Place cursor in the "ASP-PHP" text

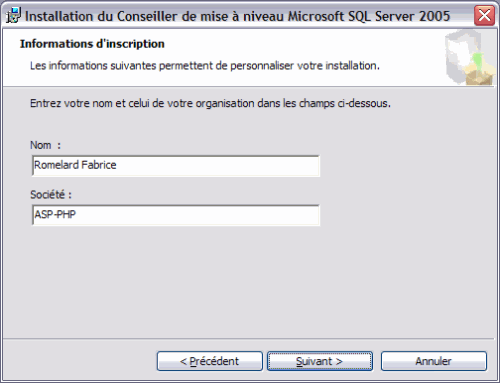click(55, 214)
